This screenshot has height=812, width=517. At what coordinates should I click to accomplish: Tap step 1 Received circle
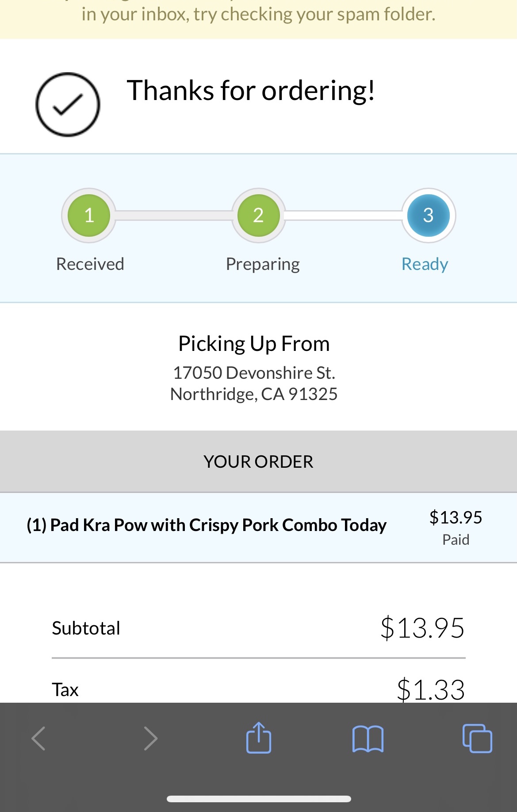pos(89,216)
